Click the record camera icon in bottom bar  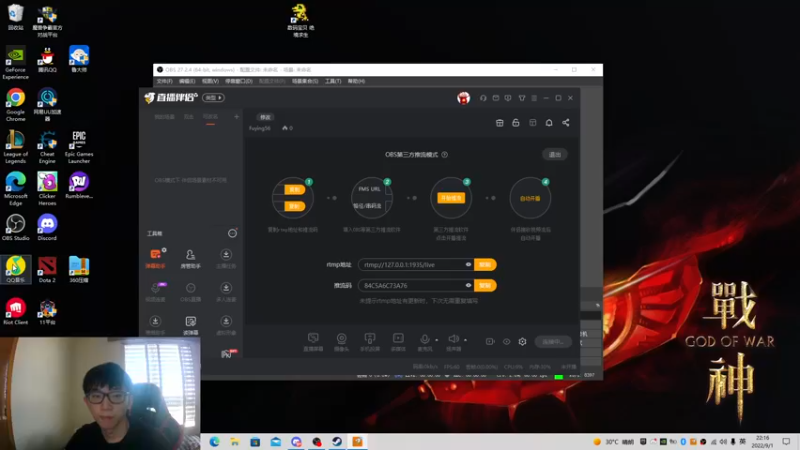(490, 341)
